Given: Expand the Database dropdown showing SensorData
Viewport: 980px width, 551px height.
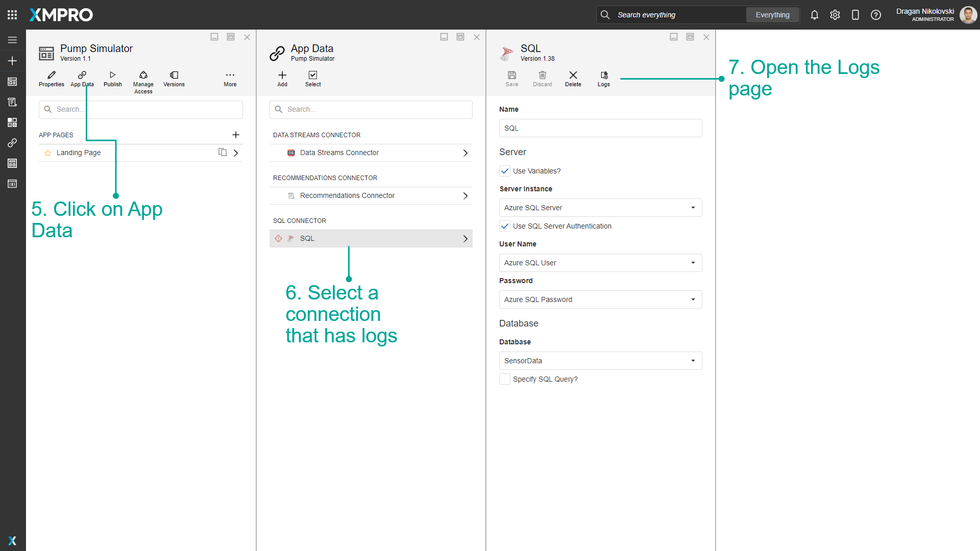Looking at the screenshot, I should click(693, 361).
